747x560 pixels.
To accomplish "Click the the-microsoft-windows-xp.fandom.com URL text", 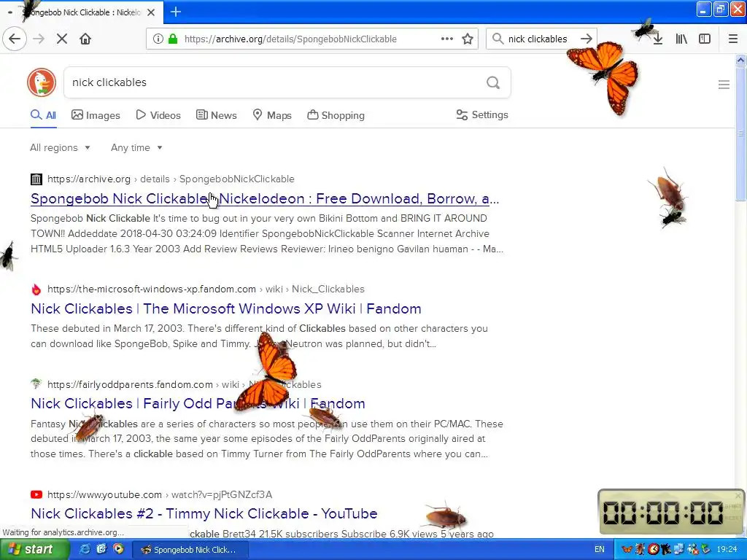I will pyautogui.click(x=152, y=289).
